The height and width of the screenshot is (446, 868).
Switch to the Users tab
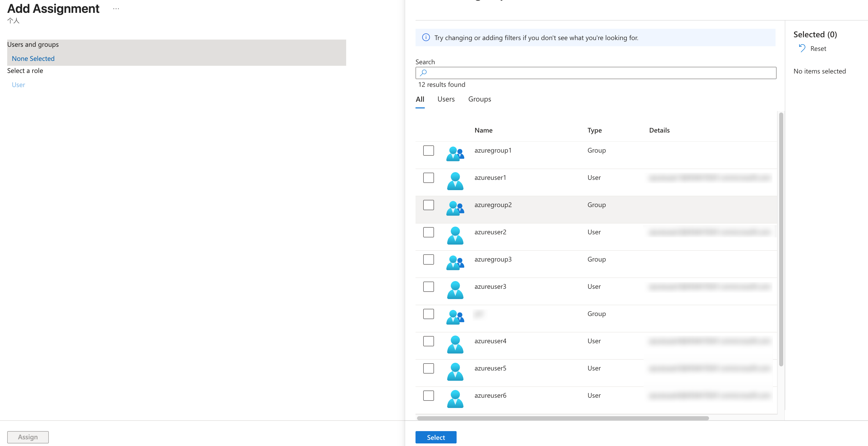click(446, 99)
